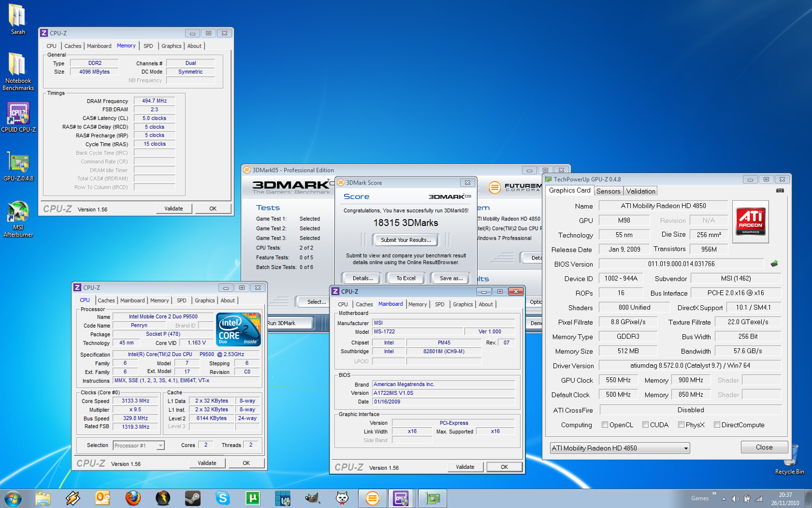Viewport: 812px width, 508px height.
Task: Click the 18315 3DMarks score text
Action: (405, 223)
